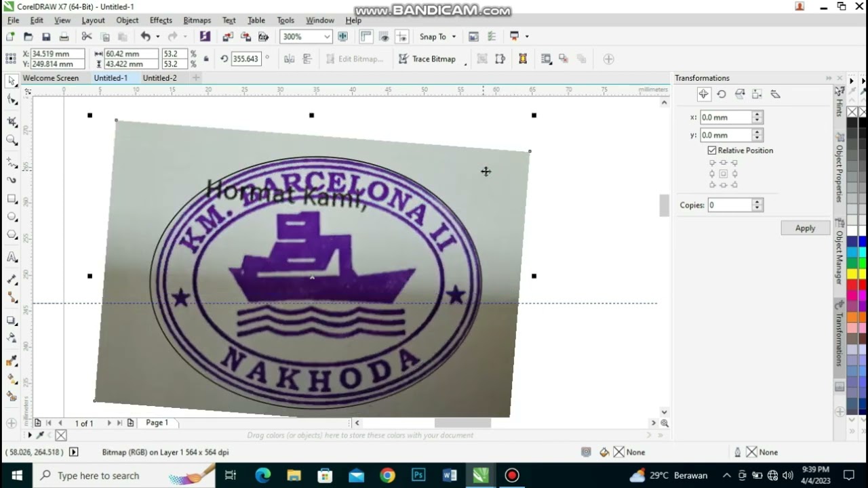Open the Position transformation tab icon
Viewport: 868px width, 488px height.
(x=703, y=94)
